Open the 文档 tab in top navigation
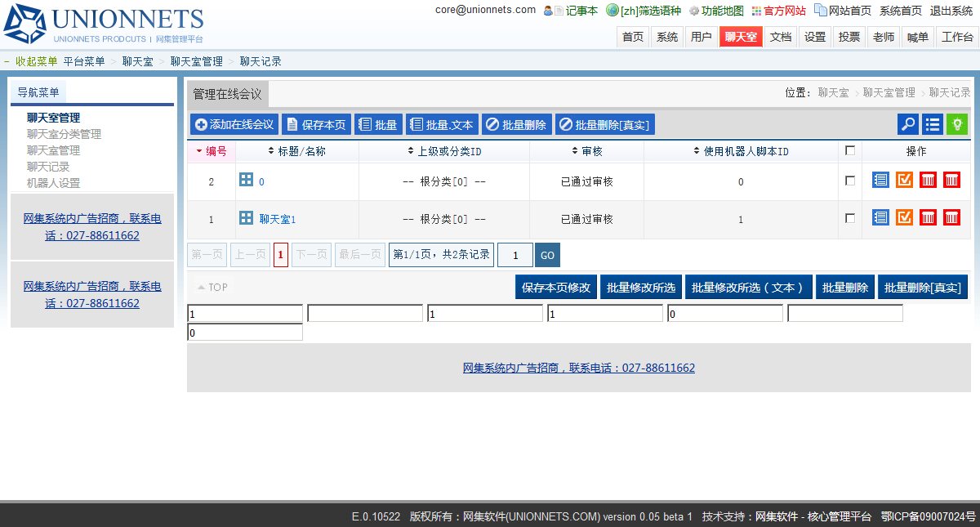980x527 pixels. click(x=781, y=37)
